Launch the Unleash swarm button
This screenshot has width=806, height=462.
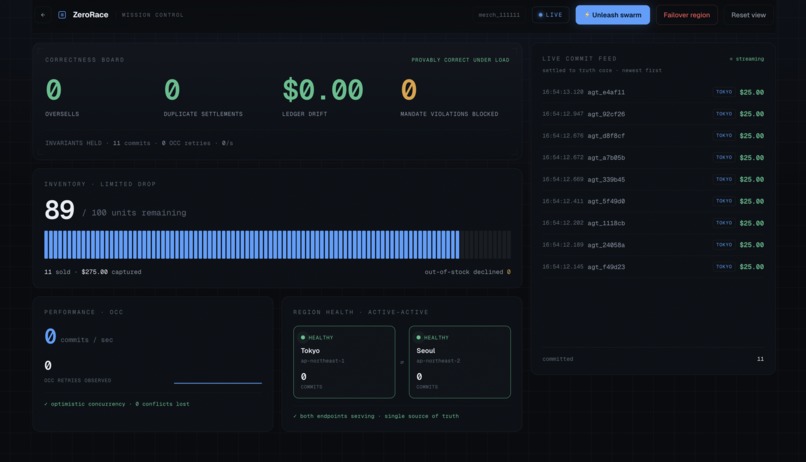[612, 15]
